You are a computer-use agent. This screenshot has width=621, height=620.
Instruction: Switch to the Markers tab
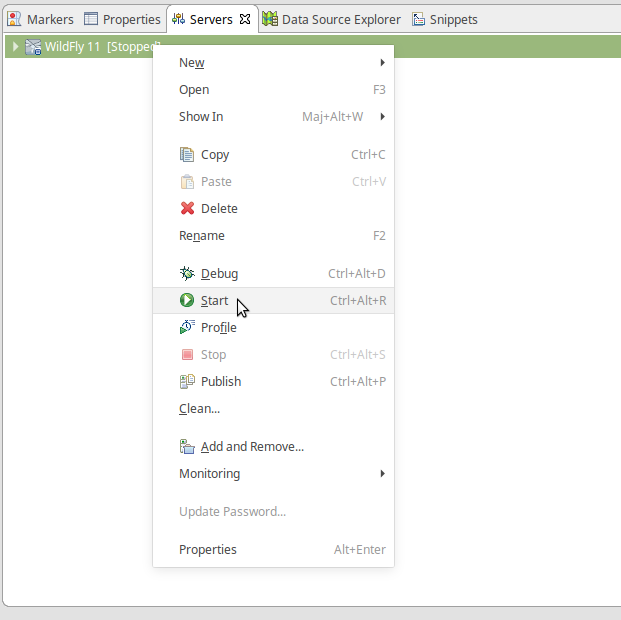click(41, 19)
